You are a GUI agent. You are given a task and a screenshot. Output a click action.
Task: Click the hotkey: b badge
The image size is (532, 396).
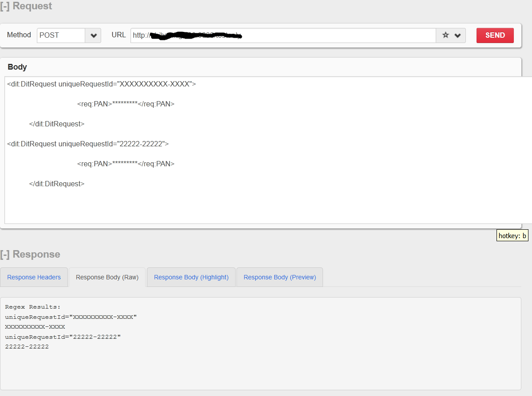(x=512, y=235)
